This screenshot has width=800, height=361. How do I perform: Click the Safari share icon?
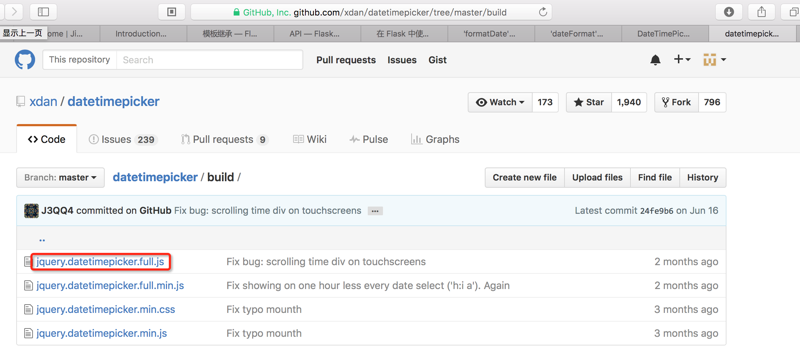pos(761,11)
